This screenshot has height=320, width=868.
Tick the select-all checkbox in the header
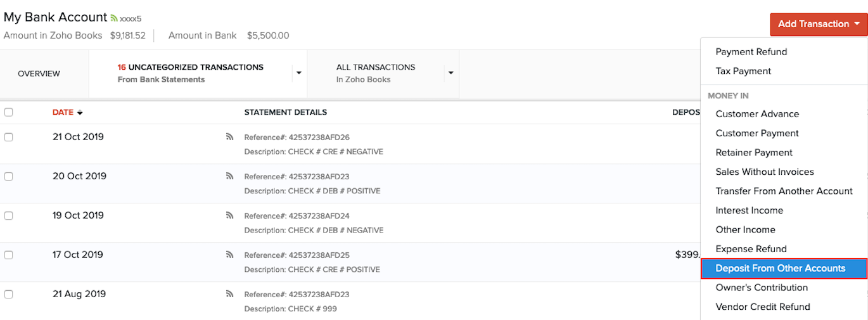click(8, 112)
